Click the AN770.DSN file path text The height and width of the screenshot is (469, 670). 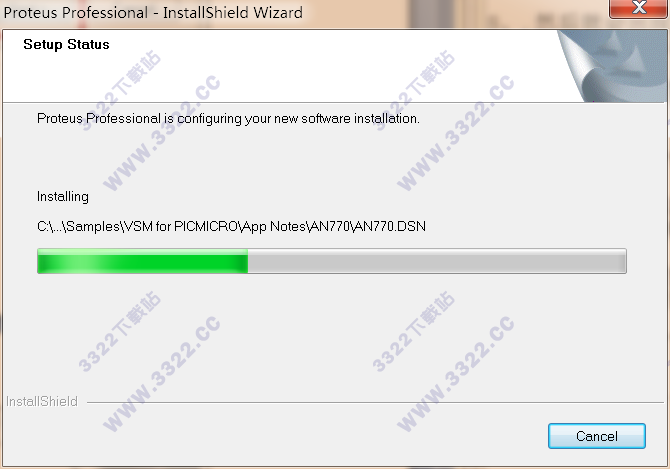231,226
